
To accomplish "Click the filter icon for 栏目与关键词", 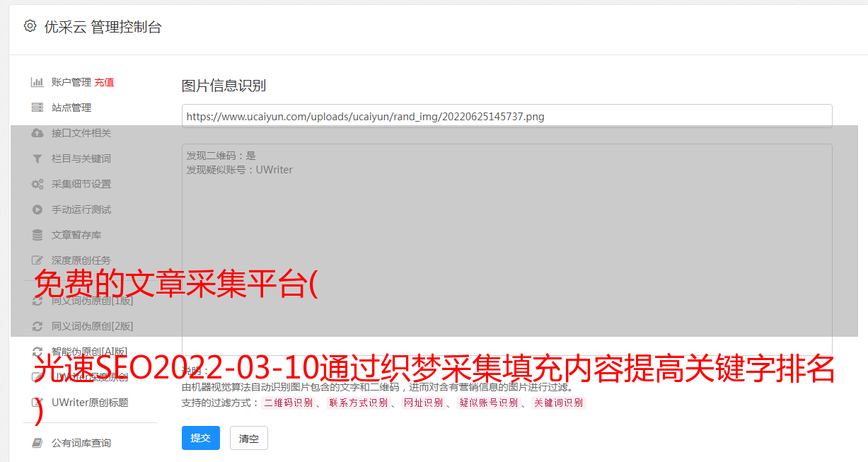I will tap(37, 158).
